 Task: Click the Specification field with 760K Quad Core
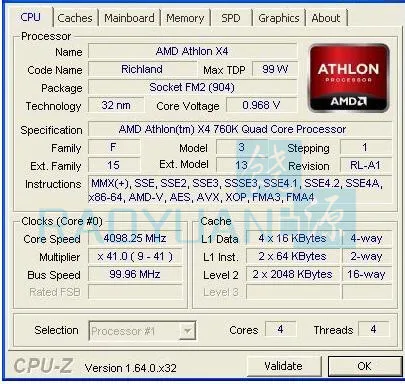pyautogui.click(x=240, y=129)
